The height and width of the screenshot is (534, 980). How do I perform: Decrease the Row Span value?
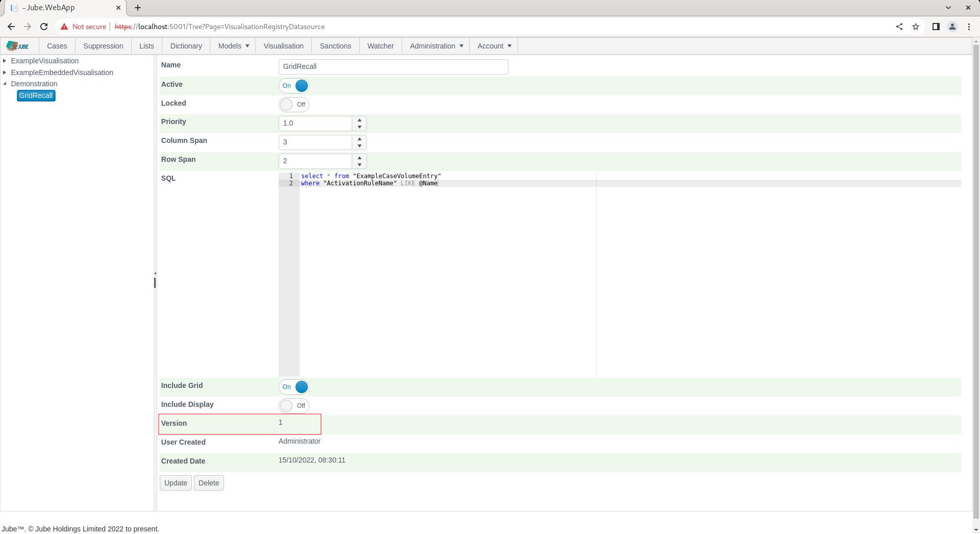click(360, 164)
